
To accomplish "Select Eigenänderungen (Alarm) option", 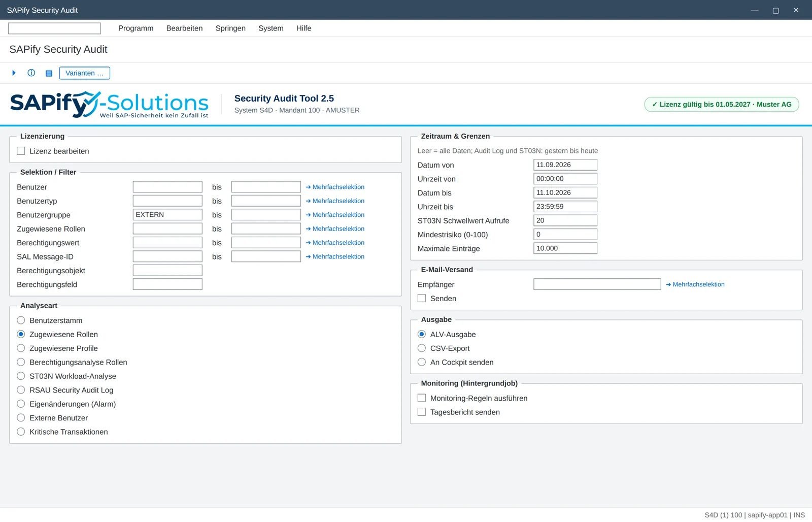I will point(21,404).
